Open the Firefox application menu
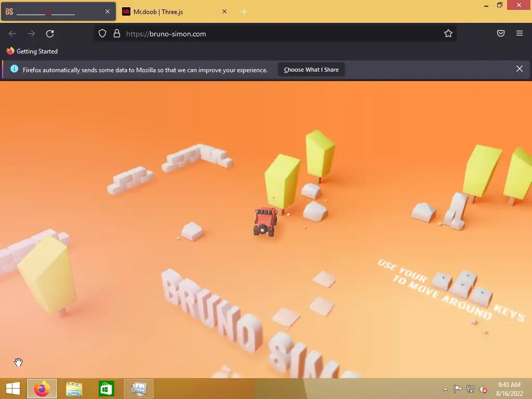The width and height of the screenshot is (532, 399). (x=520, y=33)
